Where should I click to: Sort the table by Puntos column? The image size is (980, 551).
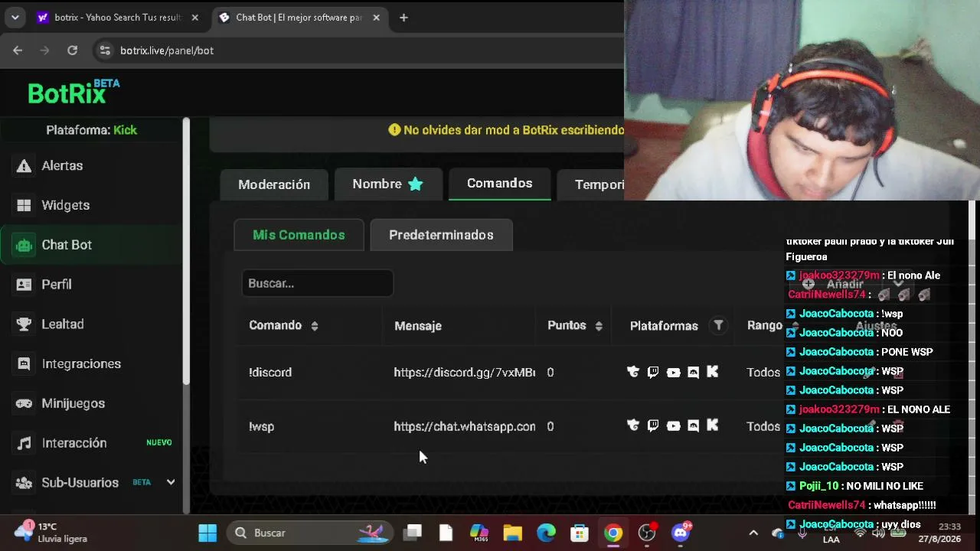[598, 326]
